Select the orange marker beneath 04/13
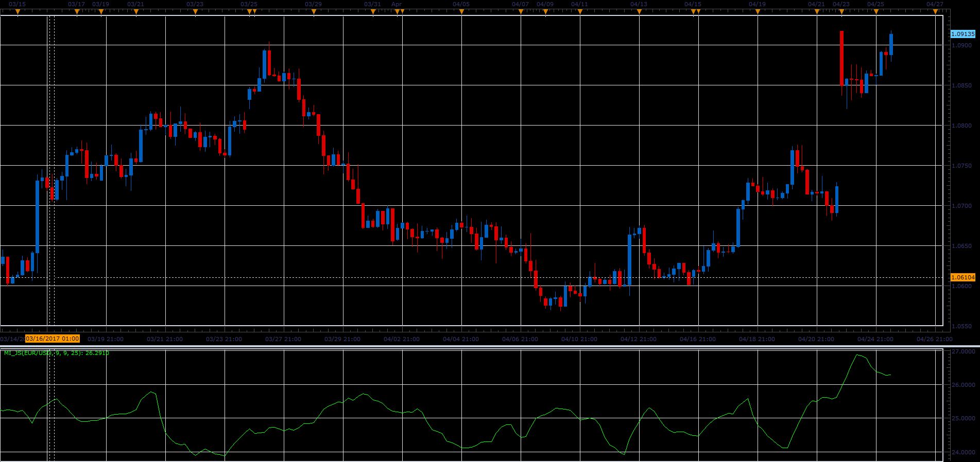The width and height of the screenshot is (980, 462). click(639, 12)
